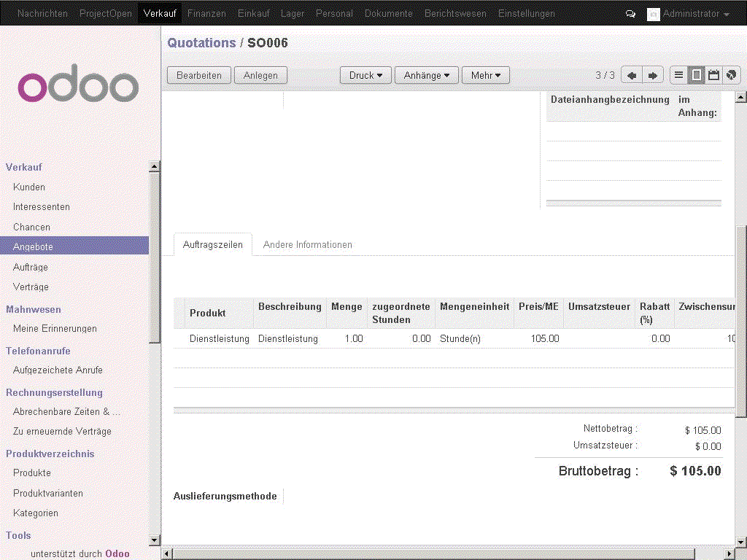The image size is (747, 560).
Task: Open Nachrichten top menu
Action: 42,14
